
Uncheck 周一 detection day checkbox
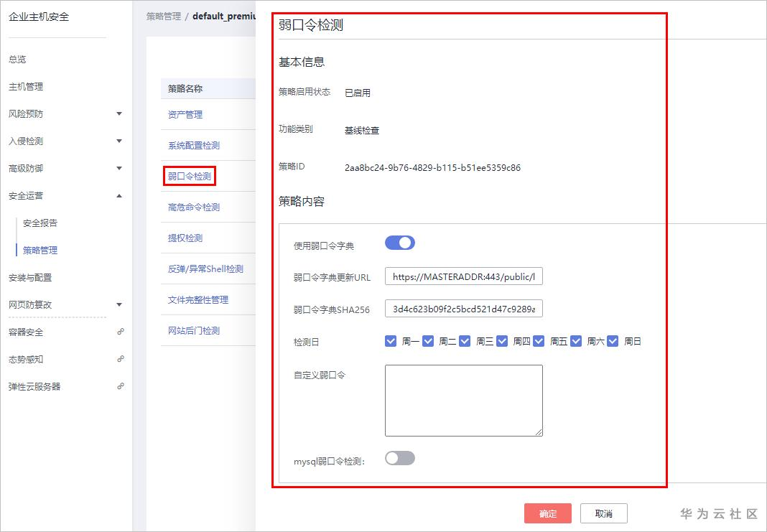(391, 341)
